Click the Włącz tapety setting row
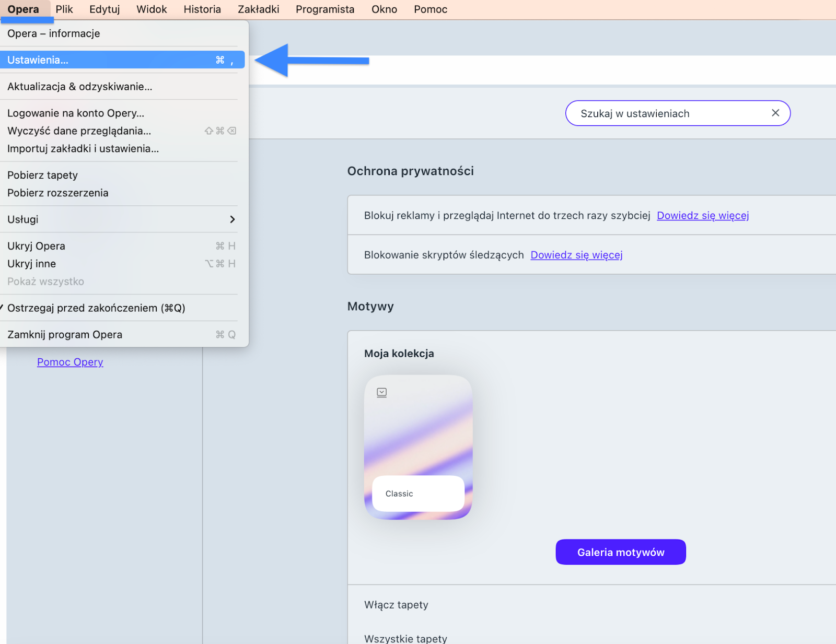Image resolution: width=836 pixels, height=644 pixels. point(592,605)
